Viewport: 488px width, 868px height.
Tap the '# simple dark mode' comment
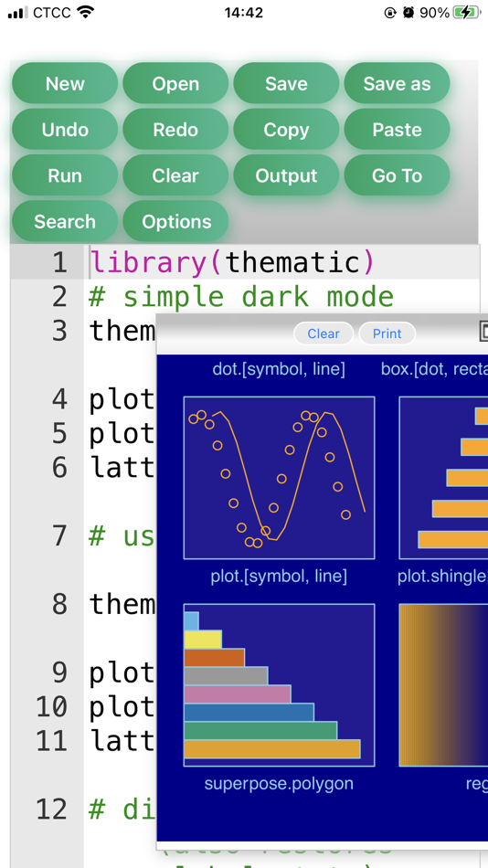(x=241, y=297)
